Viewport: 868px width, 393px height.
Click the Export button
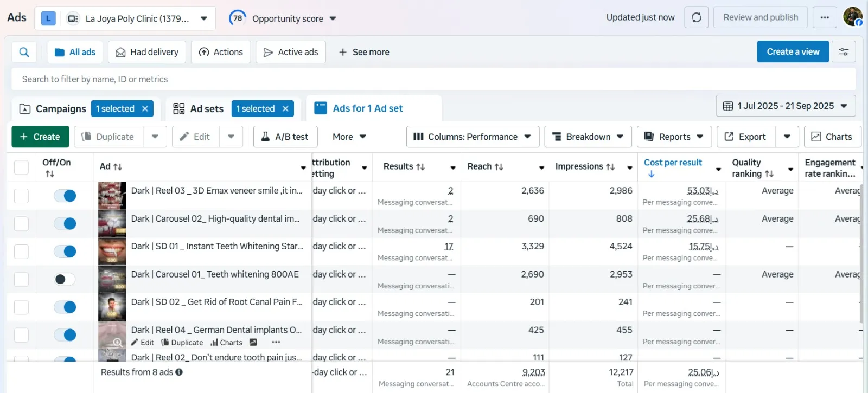(746, 137)
